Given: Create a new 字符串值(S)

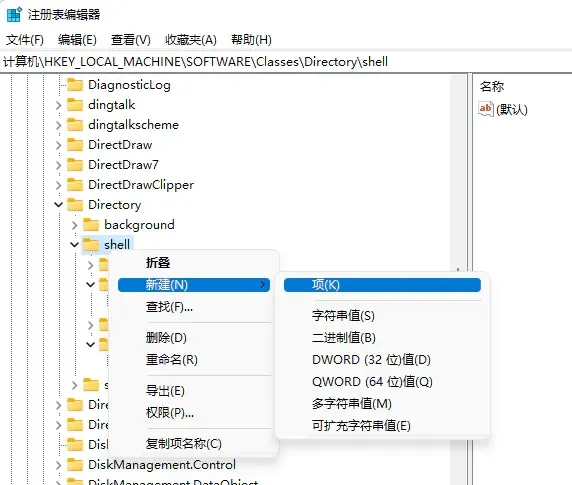Looking at the screenshot, I should click(382, 316).
